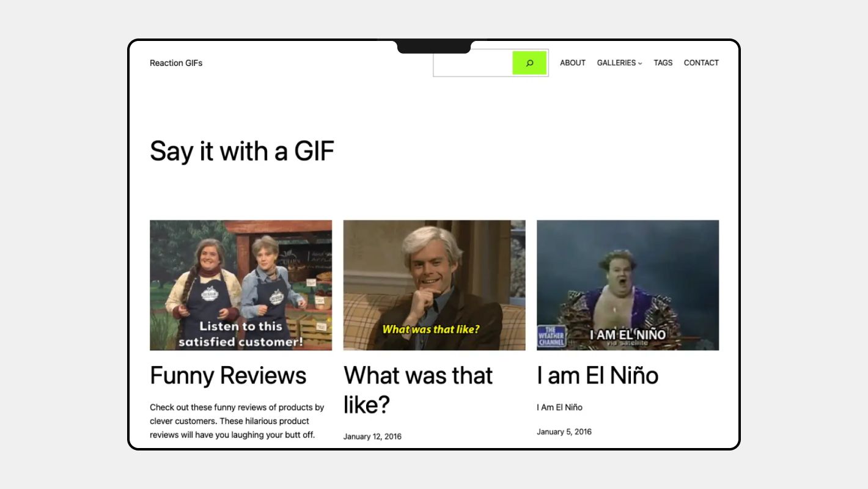Open the 'What was that like?' GIF image
The image size is (868, 489).
point(435,285)
